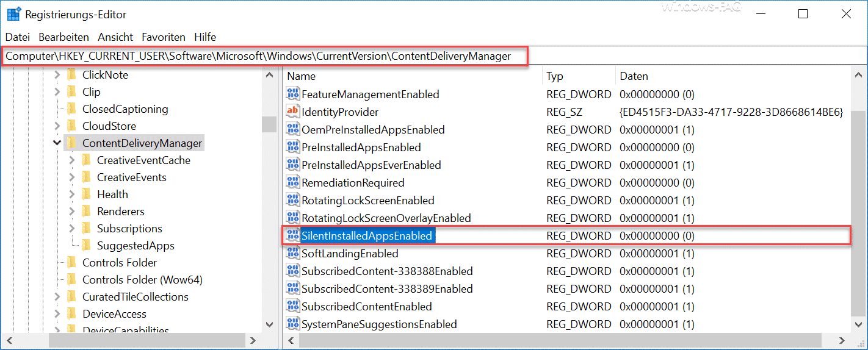Expand the CuratedTileCollections key

click(x=57, y=297)
